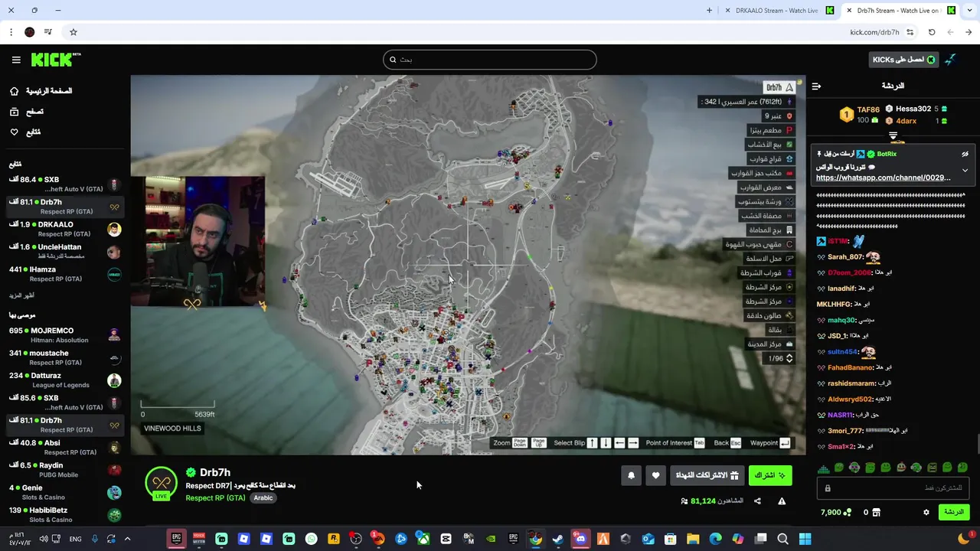Viewport: 980px width, 551px height.
Task: Open recommended channel Raydin
Action: pos(65,470)
